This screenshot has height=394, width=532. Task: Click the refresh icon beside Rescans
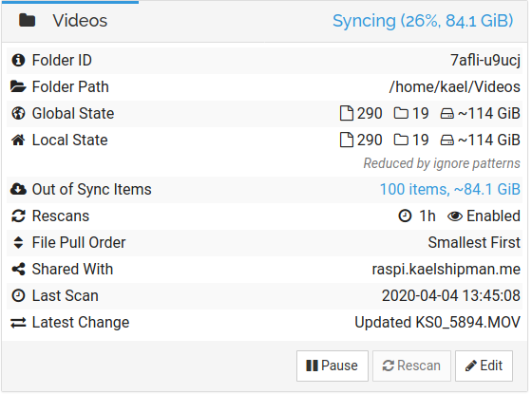(x=18, y=216)
